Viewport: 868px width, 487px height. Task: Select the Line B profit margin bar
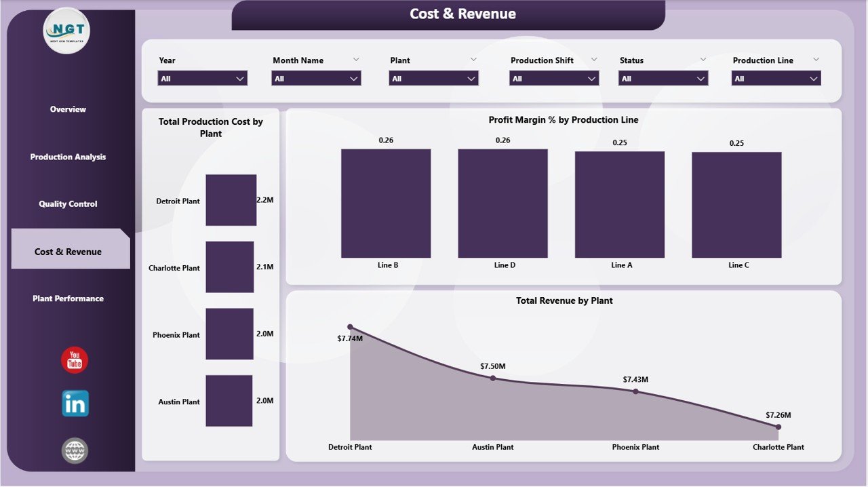tap(385, 202)
